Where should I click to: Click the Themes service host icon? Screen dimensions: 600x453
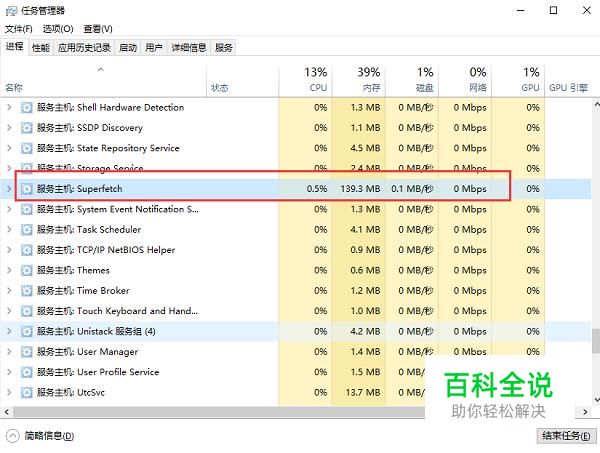pyautogui.click(x=26, y=270)
